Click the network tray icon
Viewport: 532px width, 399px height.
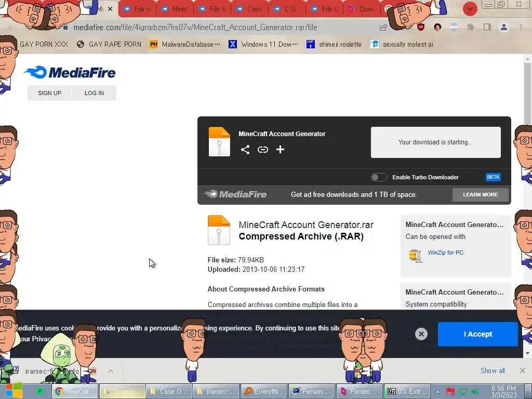coord(463,392)
